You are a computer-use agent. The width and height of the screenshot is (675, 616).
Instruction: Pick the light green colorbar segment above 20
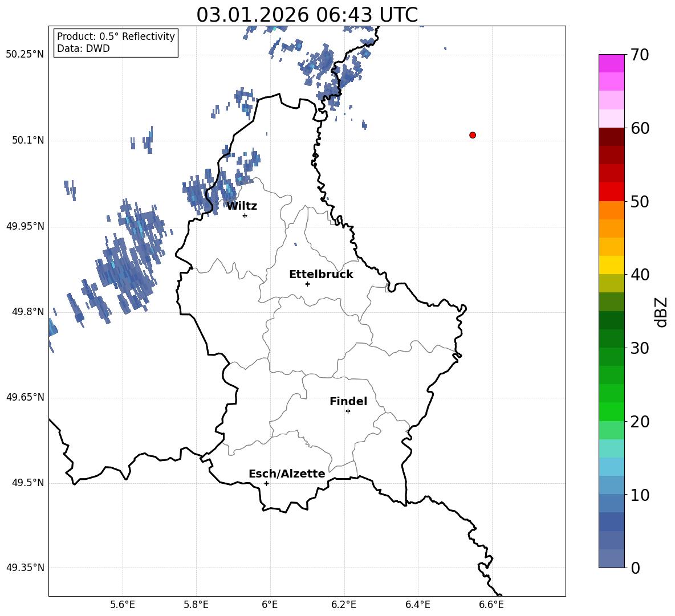[x=612, y=412]
